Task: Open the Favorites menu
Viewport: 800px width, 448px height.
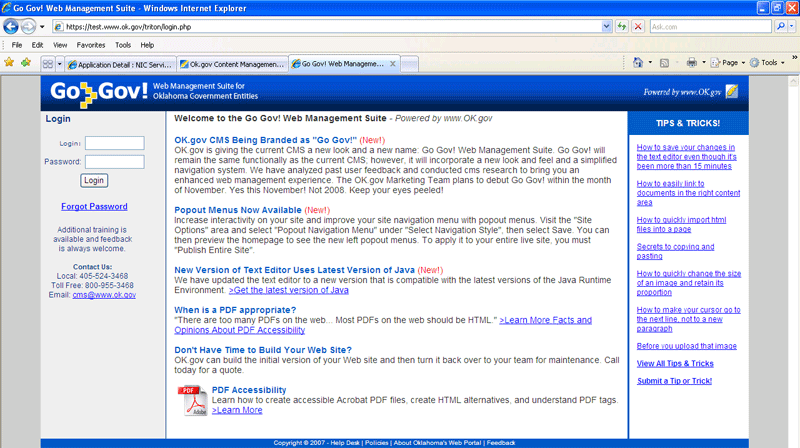Action: (x=91, y=45)
